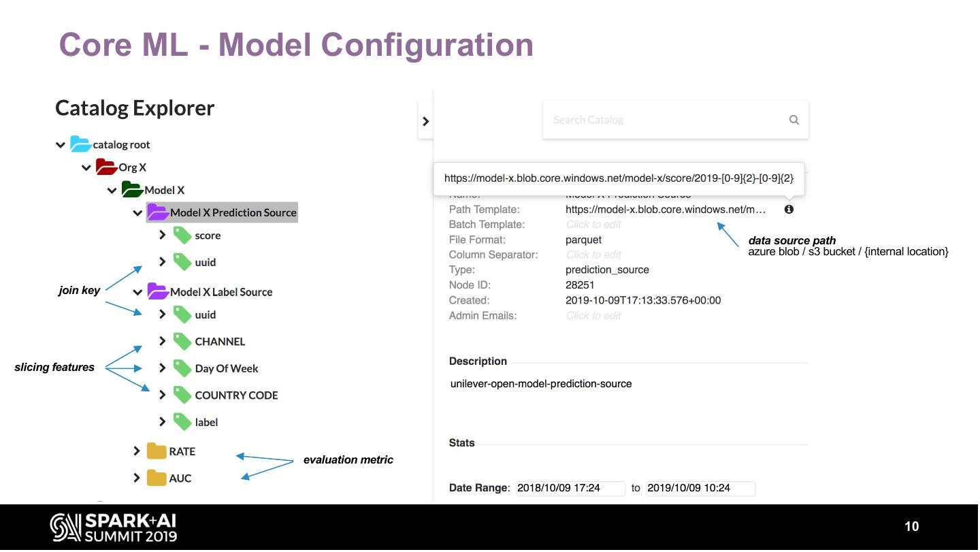Collapse the catalog root tree node
This screenshot has height=552, width=980.
pos(61,145)
